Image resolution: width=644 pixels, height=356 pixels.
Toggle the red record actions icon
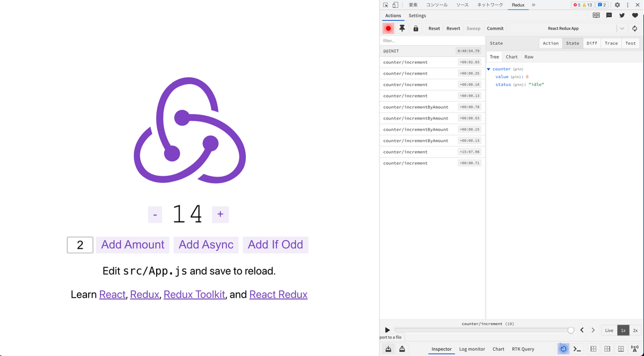388,28
